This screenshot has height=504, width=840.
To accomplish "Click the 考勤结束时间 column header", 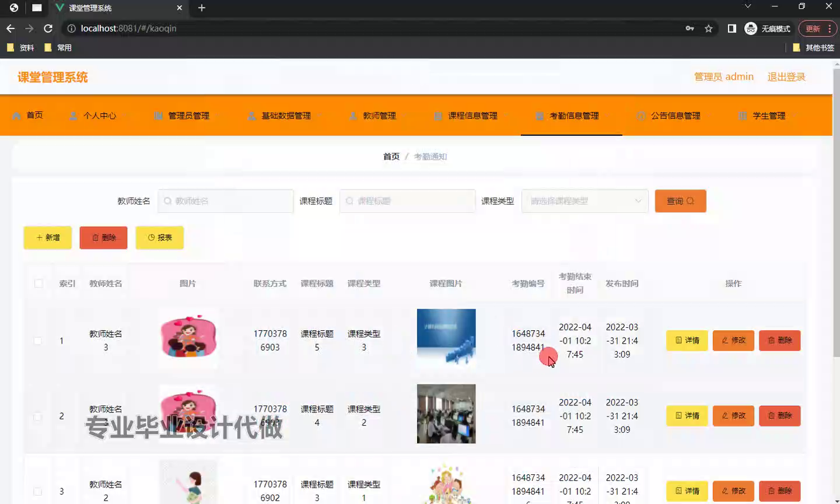I will pyautogui.click(x=575, y=283).
